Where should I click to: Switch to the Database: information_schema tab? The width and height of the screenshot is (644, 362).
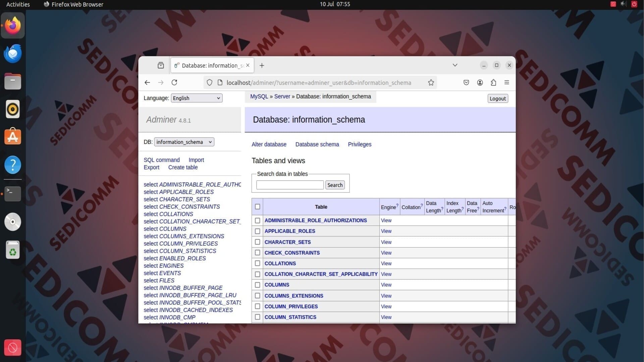click(210, 65)
